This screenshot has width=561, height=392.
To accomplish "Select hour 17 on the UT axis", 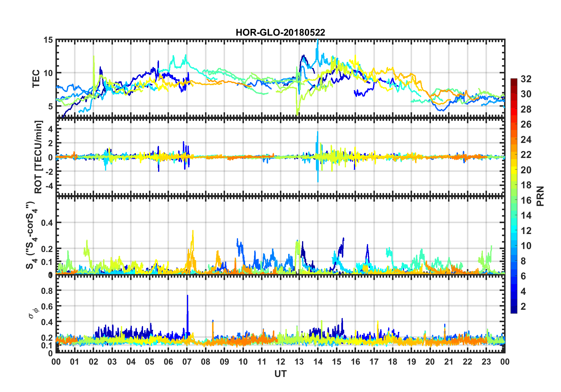I will pyautogui.click(x=374, y=362).
